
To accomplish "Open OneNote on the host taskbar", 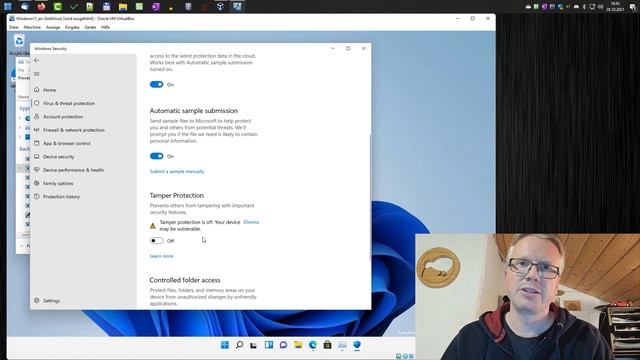I will [x=156, y=7].
